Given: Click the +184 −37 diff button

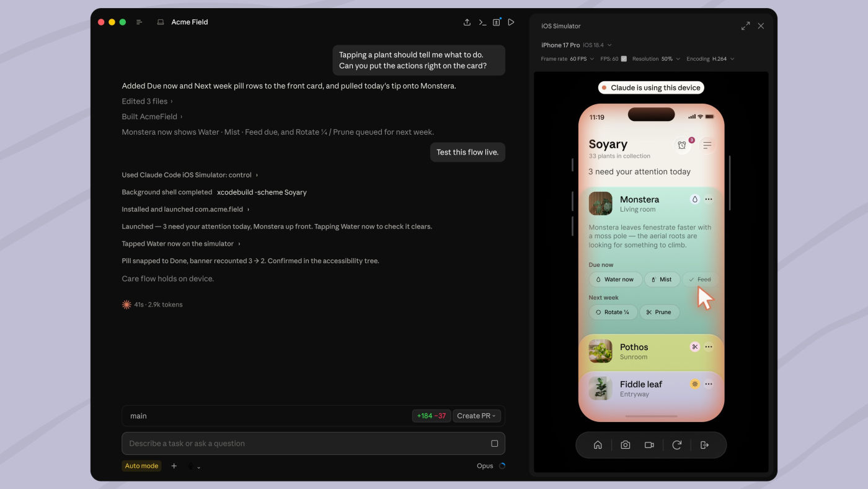Looking at the screenshot, I should coord(432,416).
